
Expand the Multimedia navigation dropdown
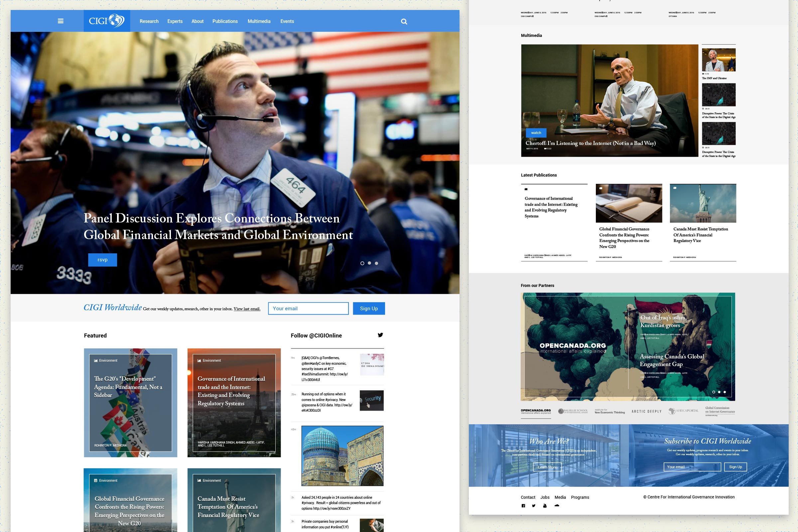tap(259, 21)
